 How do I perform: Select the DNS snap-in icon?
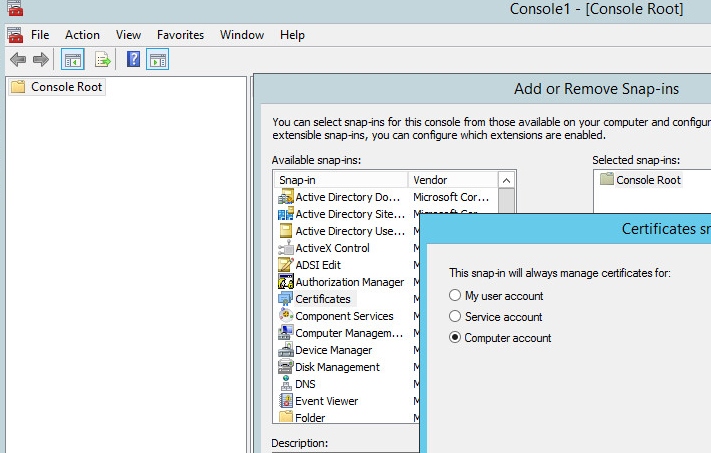coord(286,384)
